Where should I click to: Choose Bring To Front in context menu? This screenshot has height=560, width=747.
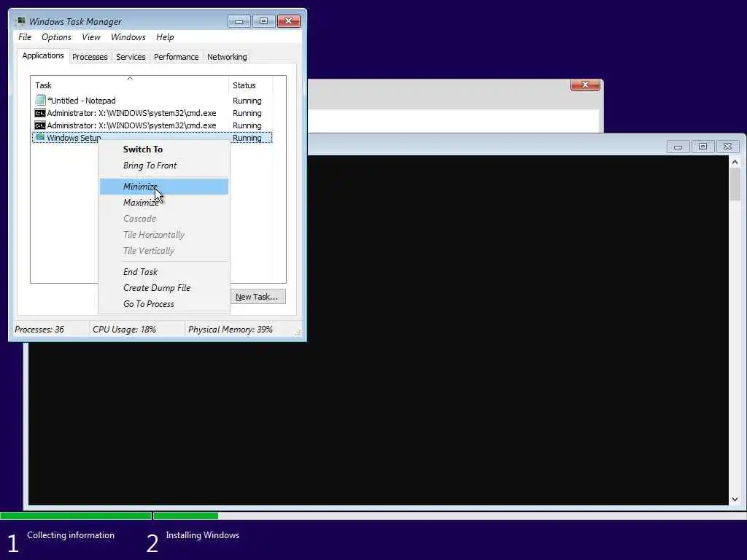(164, 166)
